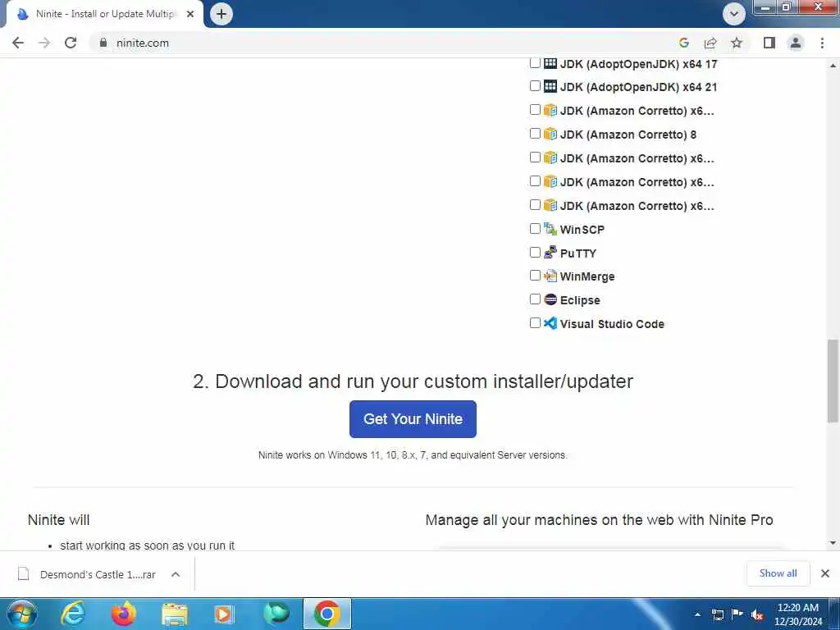Viewport: 840px width, 630px height.
Task: Open Google search side icon in address bar
Action: pyautogui.click(x=683, y=43)
